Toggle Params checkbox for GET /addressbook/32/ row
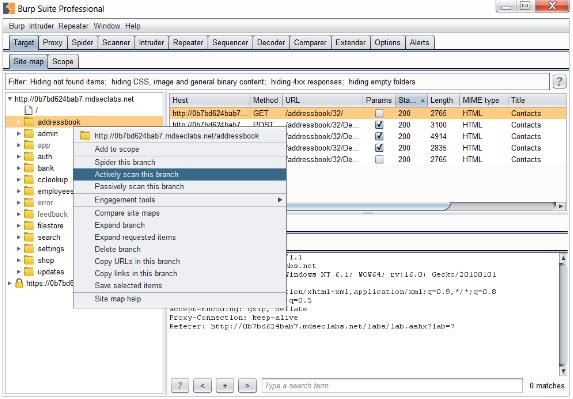This screenshot has height=399, width=573. [x=379, y=113]
